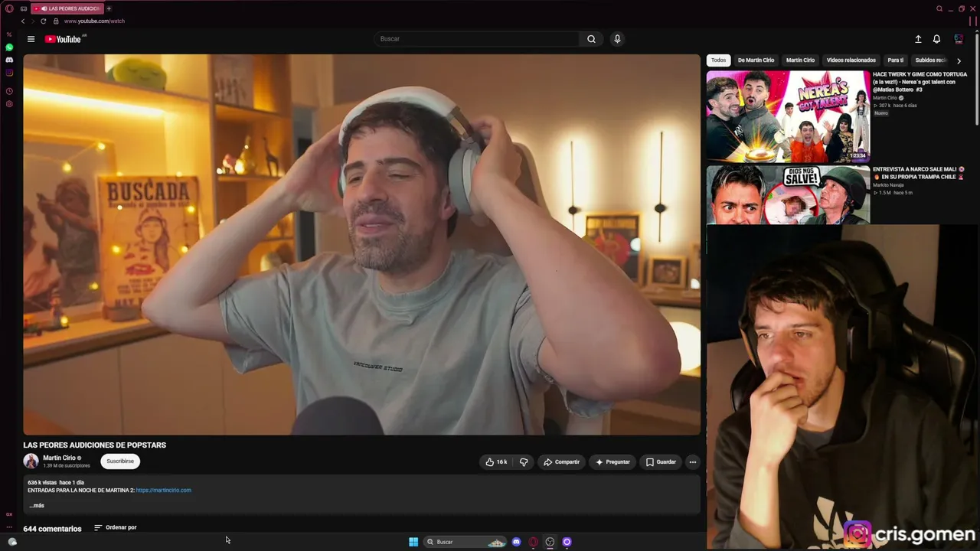
Task: Open the purple circle taskbar app
Action: [x=567, y=542]
